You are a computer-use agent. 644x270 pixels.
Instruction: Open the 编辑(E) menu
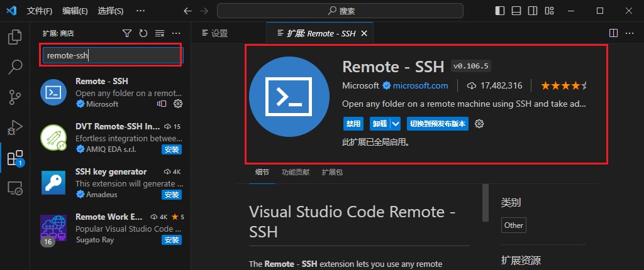(75, 11)
